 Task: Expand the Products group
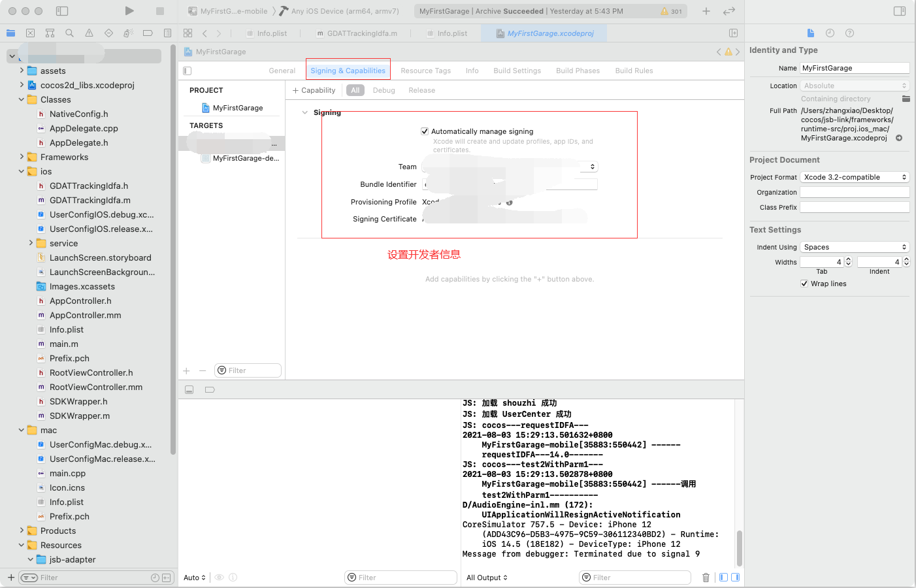tap(22, 531)
